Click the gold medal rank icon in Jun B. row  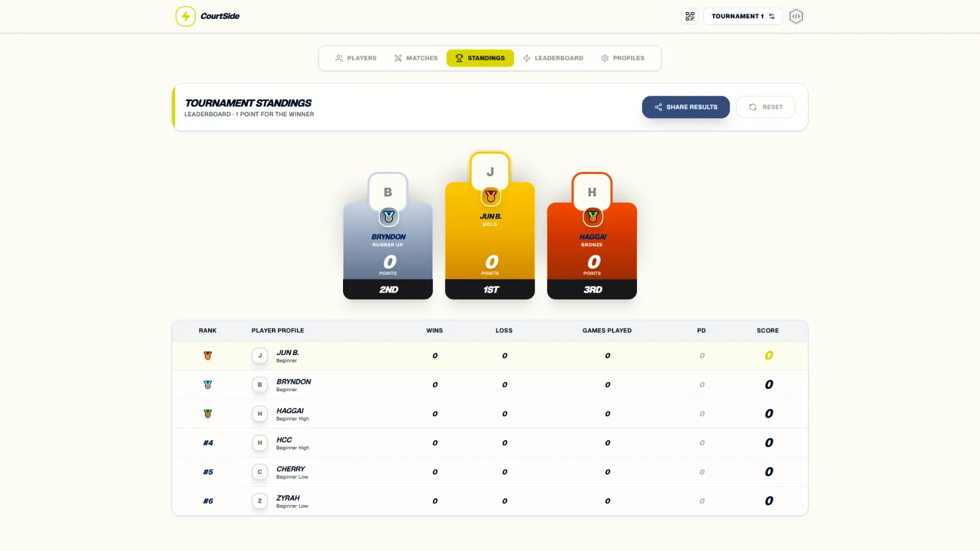[208, 356]
